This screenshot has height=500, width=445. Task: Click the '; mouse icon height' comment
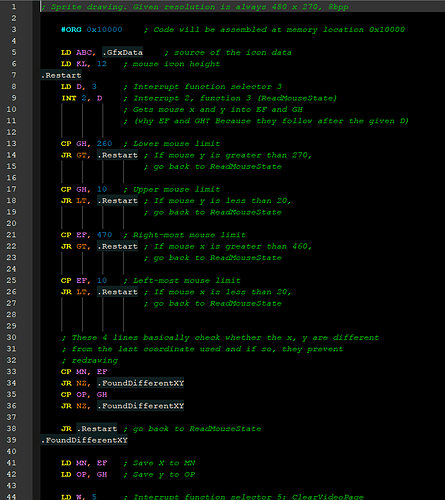(171, 64)
